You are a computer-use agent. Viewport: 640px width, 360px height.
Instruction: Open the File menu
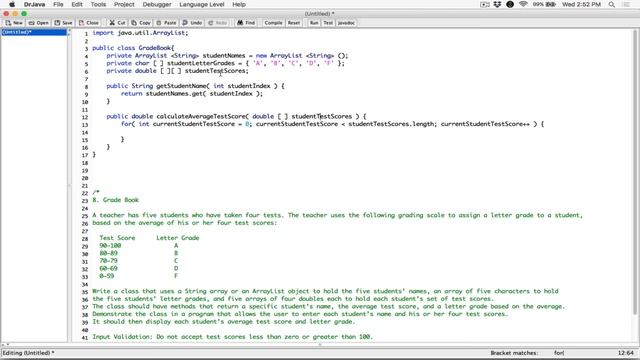58,4
